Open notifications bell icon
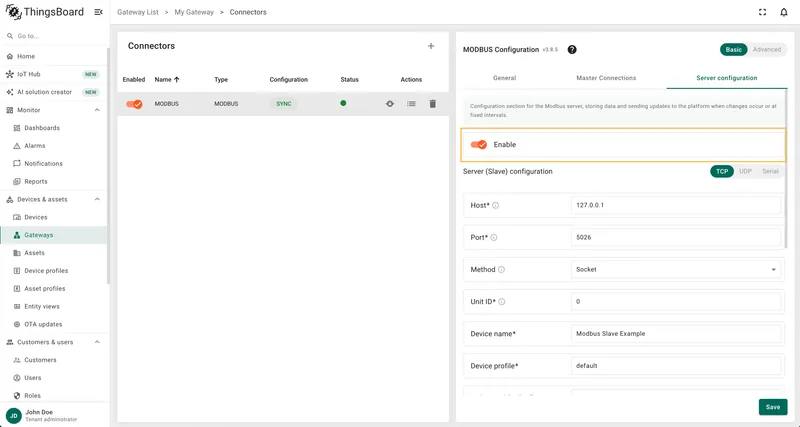800x427 pixels. click(784, 12)
